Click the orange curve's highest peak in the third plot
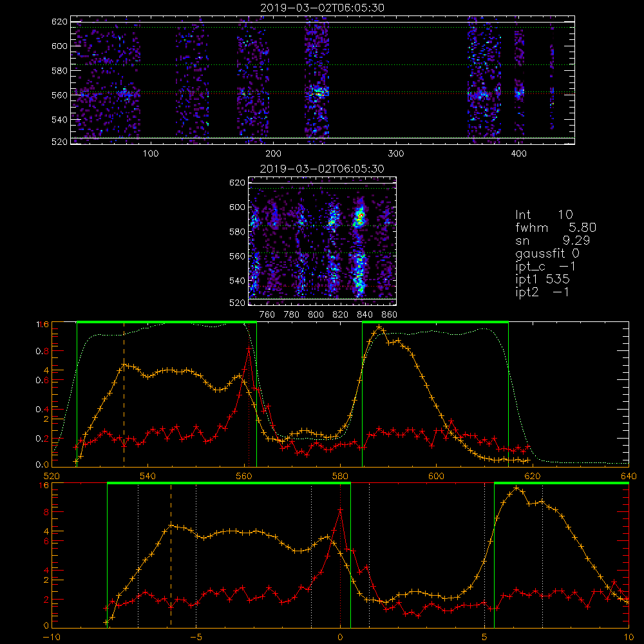 click(379, 327)
